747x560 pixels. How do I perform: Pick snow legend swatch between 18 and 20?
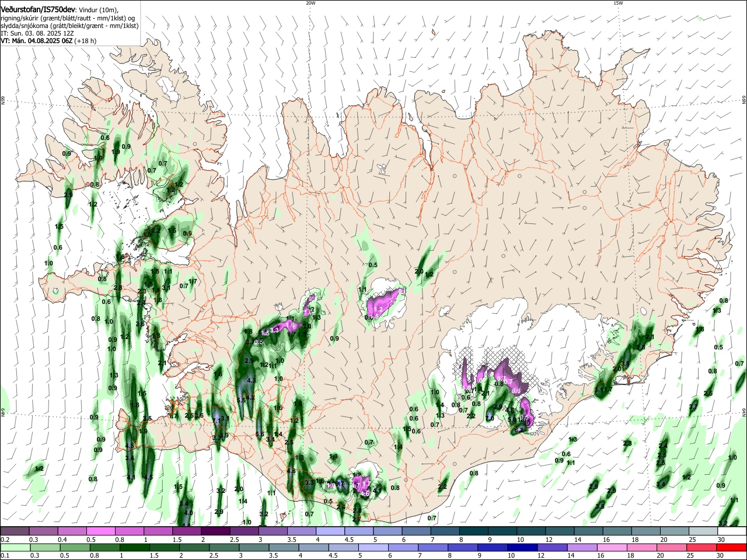pyautogui.click(x=645, y=531)
